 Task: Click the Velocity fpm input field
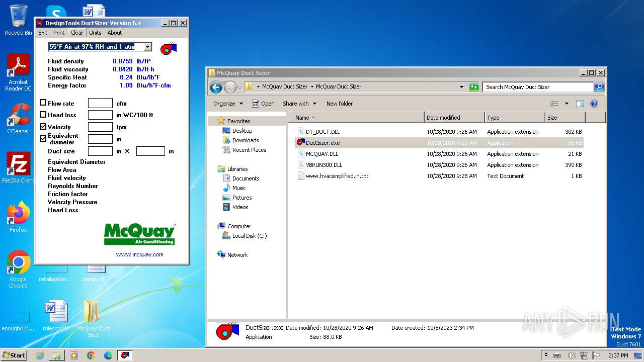pyautogui.click(x=100, y=127)
